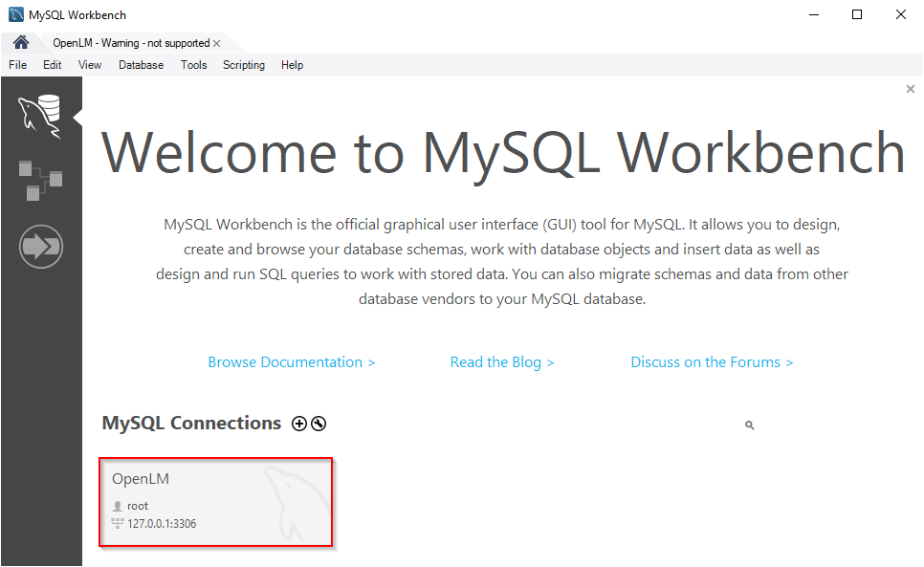Screen dimensions: 924x567
Task: Click the connections search magnifier icon
Action: click(x=749, y=425)
